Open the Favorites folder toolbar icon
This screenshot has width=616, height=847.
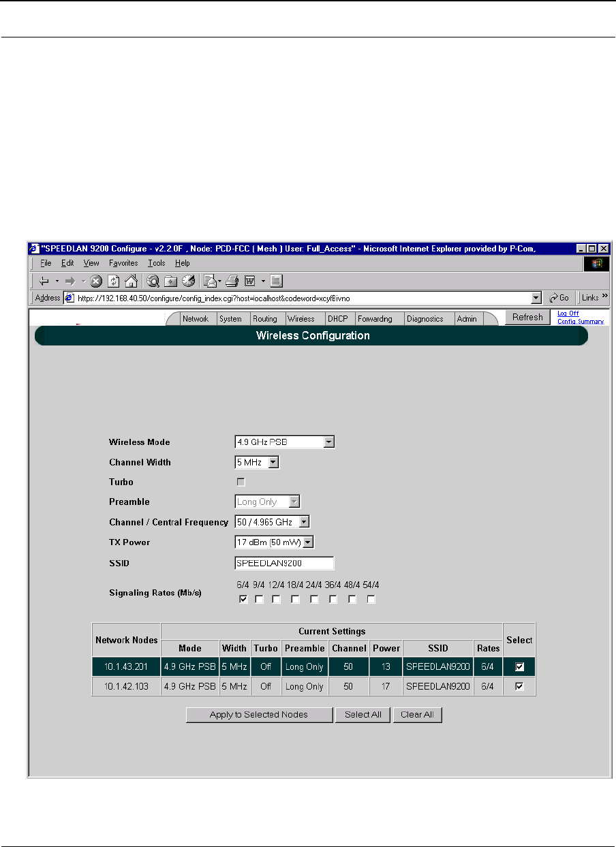click(x=170, y=281)
